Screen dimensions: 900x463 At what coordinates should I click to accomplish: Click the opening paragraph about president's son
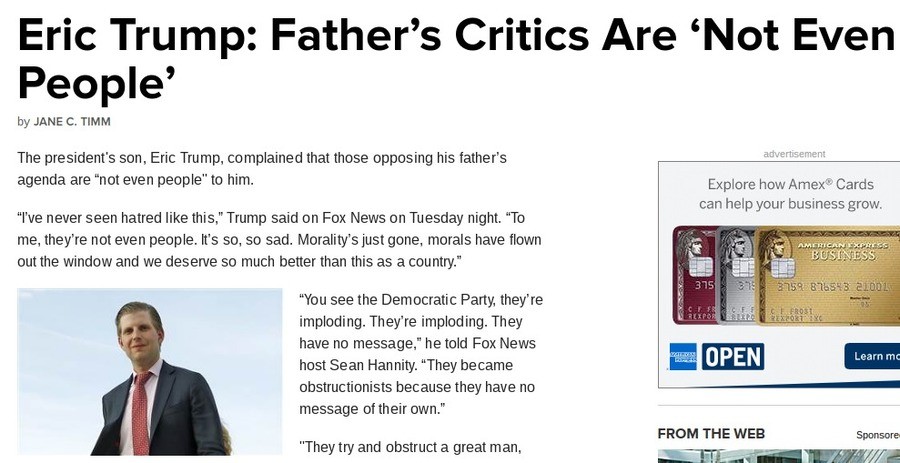click(262, 169)
